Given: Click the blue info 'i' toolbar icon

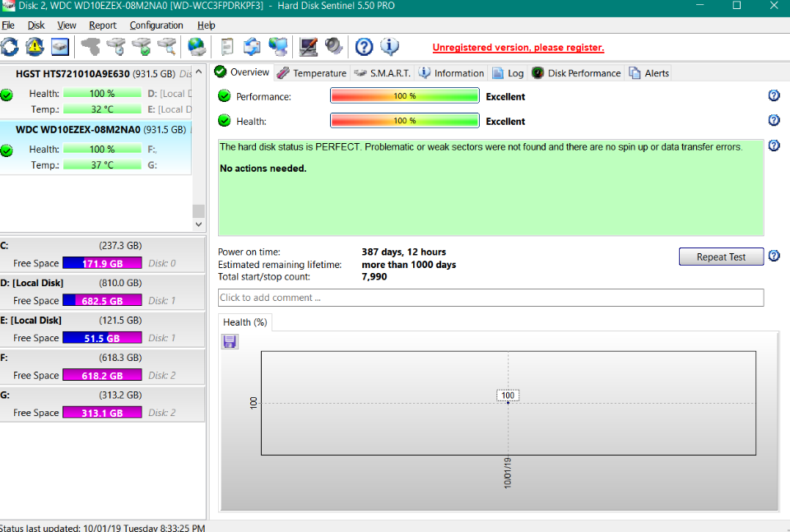Looking at the screenshot, I should coord(389,46).
